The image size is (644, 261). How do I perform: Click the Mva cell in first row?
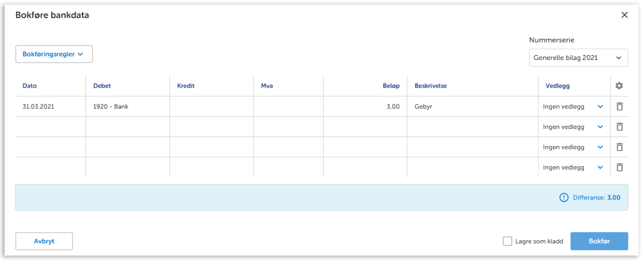[288, 107]
